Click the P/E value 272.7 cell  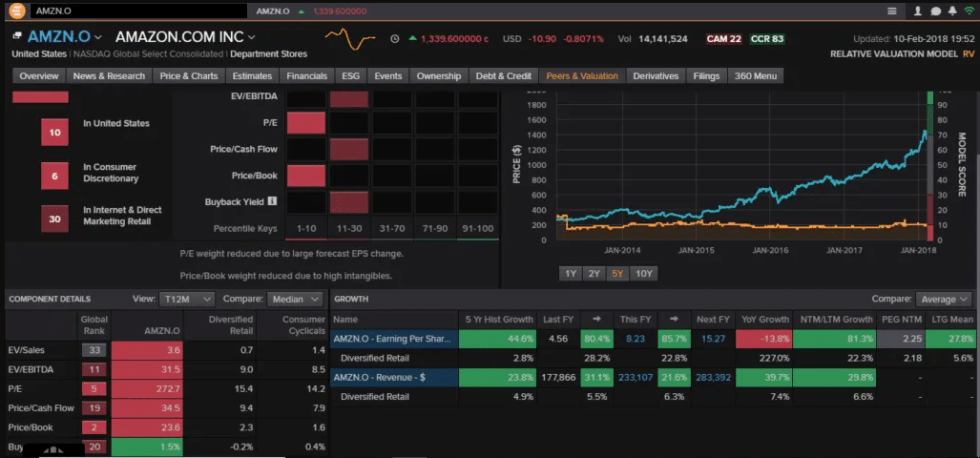click(147, 388)
